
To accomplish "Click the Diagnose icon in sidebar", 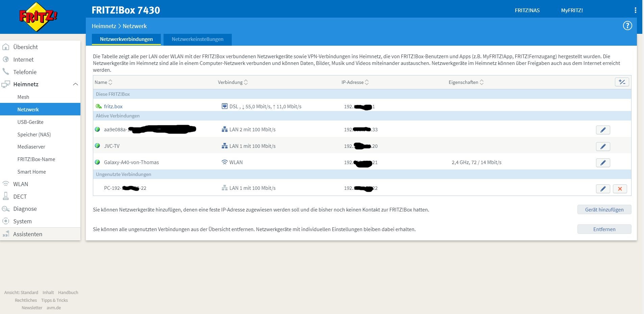I will 6,209.
